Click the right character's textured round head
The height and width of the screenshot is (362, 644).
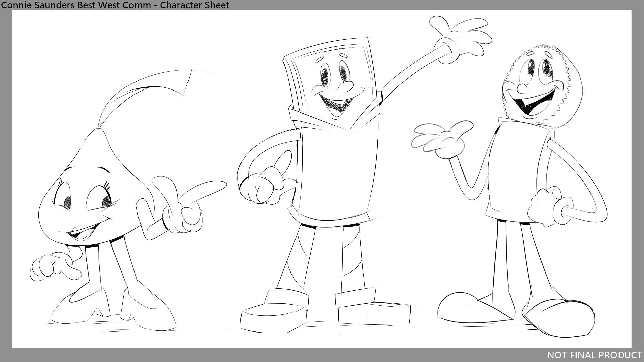coord(537,84)
